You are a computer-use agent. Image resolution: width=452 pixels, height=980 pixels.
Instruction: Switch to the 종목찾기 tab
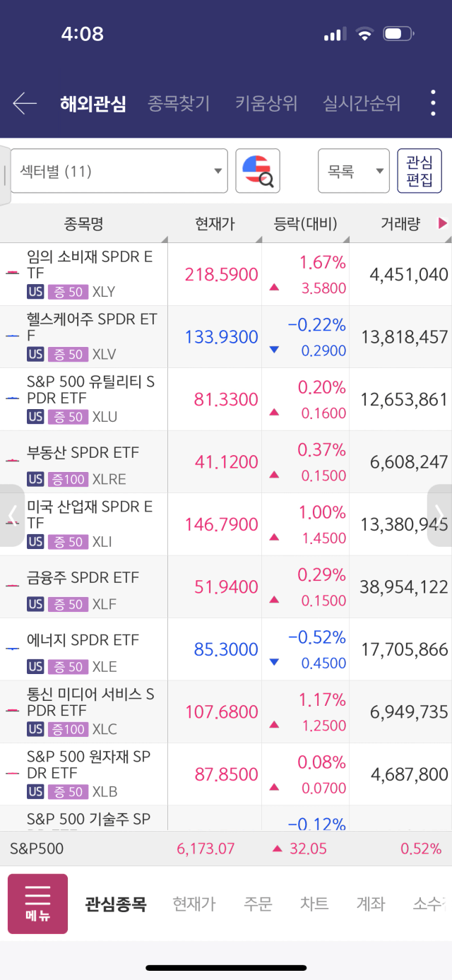pyautogui.click(x=179, y=104)
